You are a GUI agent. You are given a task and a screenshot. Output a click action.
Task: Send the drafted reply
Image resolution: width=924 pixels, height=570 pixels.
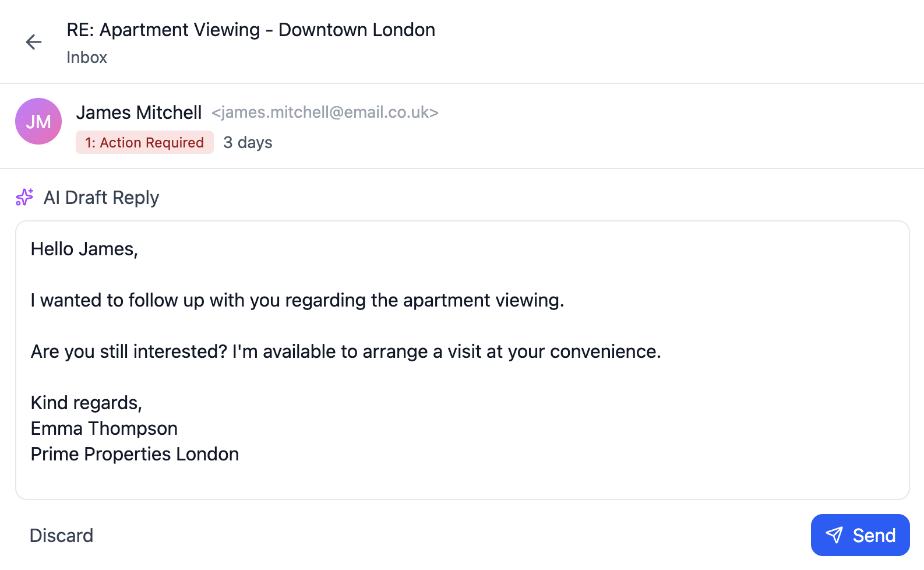(860, 535)
